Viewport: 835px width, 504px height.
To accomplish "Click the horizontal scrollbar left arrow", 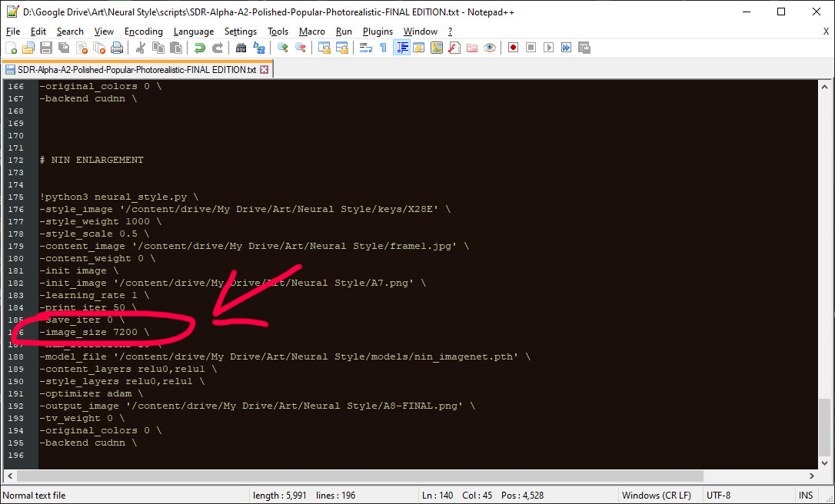I will 11,476.
